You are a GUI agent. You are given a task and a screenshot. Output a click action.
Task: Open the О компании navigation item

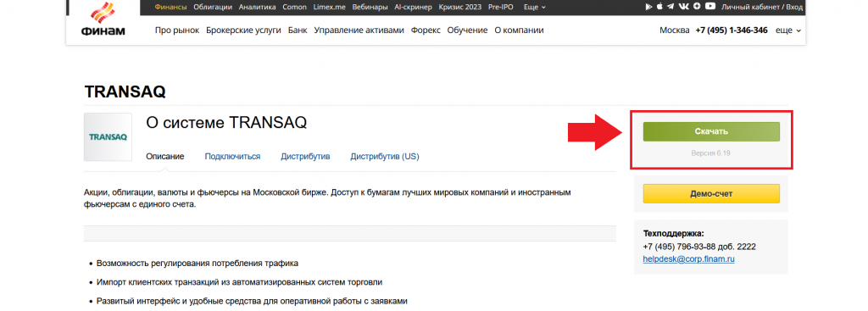[x=519, y=31]
